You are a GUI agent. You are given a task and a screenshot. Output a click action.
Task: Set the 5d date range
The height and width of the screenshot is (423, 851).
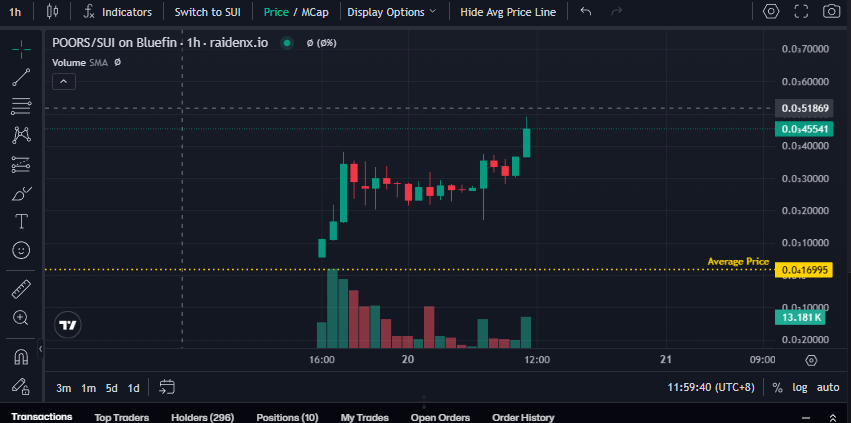point(112,388)
